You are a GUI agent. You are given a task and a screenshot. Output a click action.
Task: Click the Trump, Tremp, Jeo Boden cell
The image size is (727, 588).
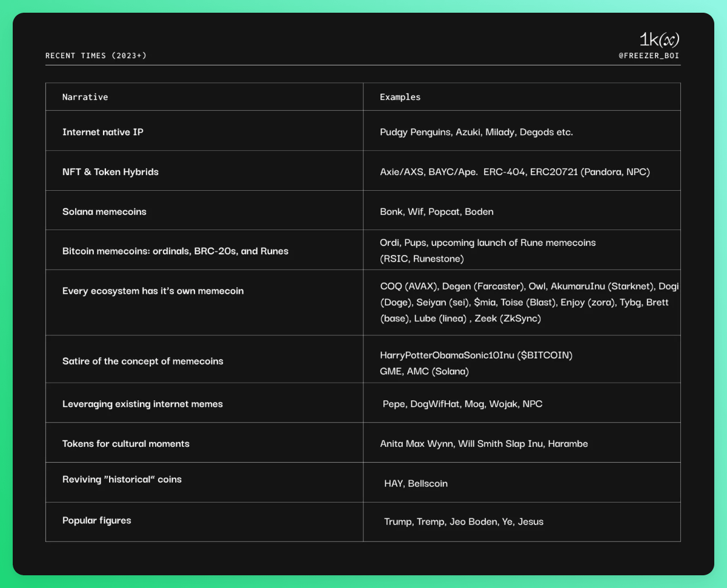pyautogui.click(x=463, y=521)
